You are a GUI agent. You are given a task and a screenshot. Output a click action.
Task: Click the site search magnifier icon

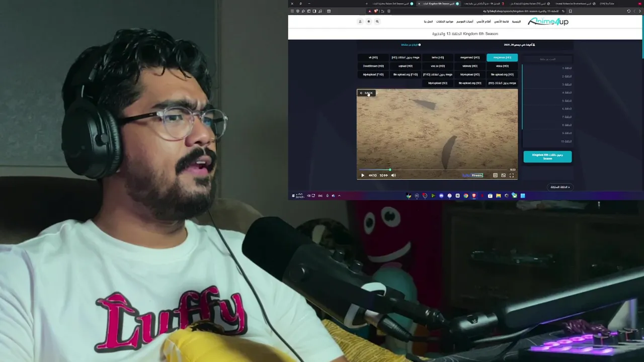point(377,22)
